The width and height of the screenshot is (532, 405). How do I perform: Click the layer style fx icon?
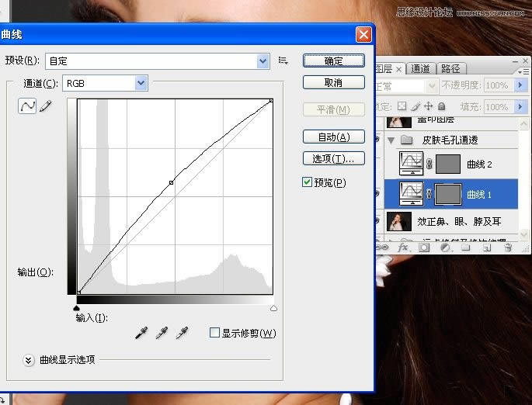[404, 248]
